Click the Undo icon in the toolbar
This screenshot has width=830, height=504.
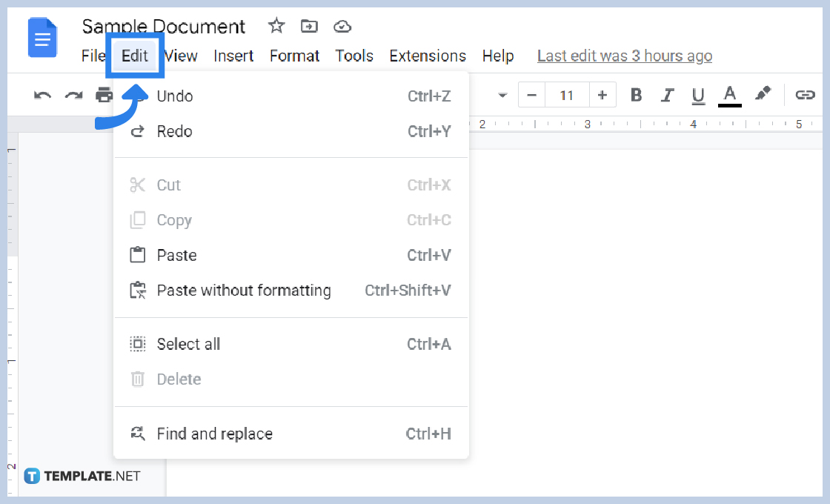pos(42,95)
